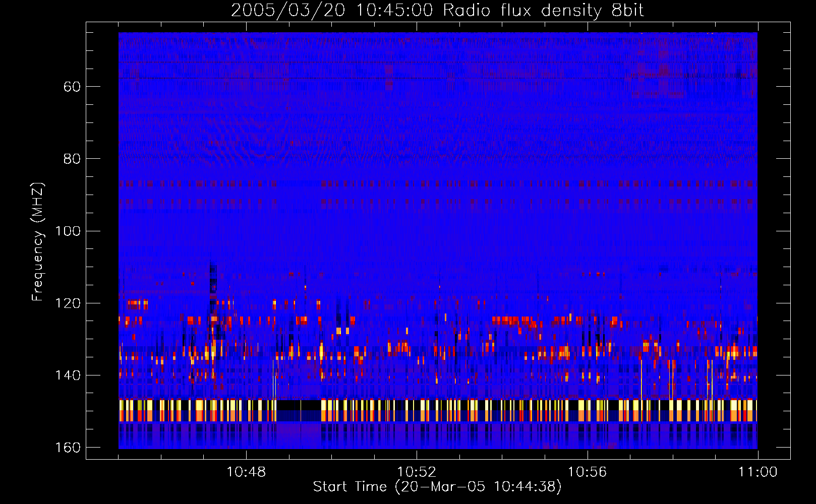Click the '60' frequency tick label

(x=72, y=87)
